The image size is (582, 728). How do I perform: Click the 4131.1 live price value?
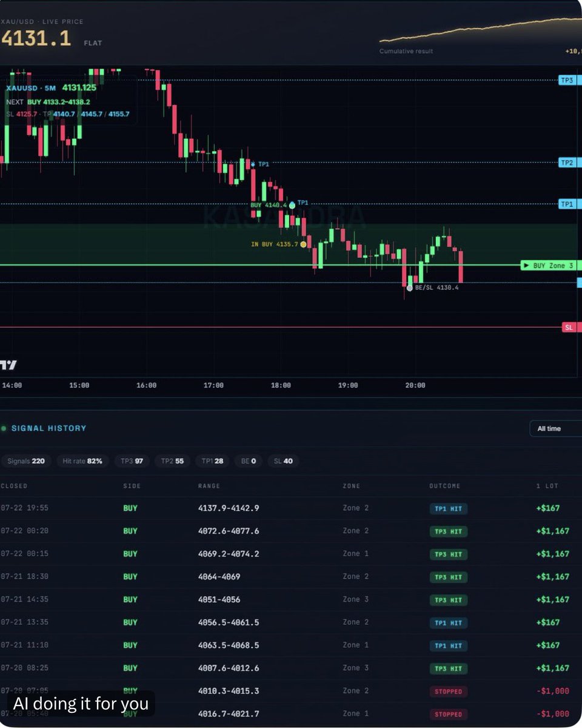coord(36,38)
